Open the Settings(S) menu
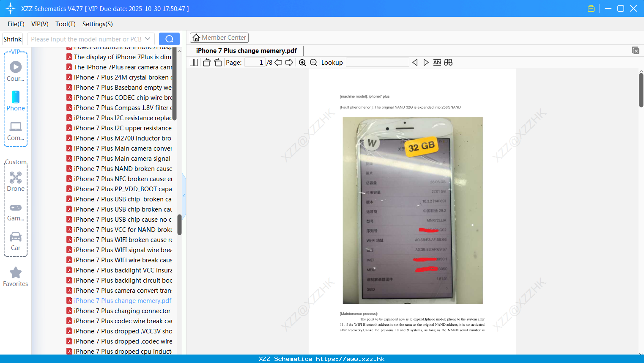644x363 pixels. tap(98, 24)
